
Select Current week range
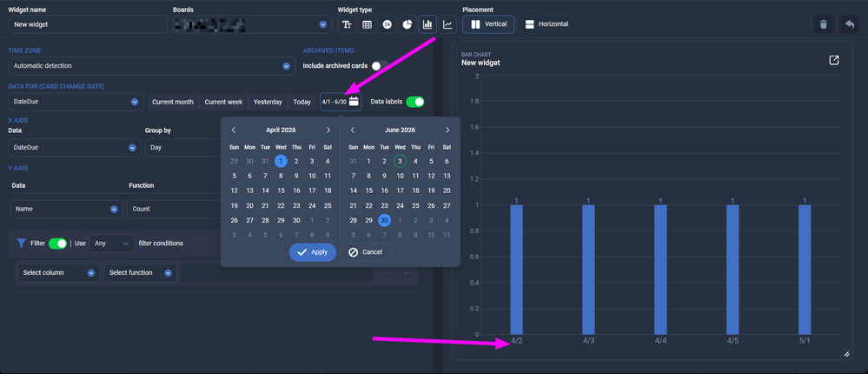(x=223, y=102)
